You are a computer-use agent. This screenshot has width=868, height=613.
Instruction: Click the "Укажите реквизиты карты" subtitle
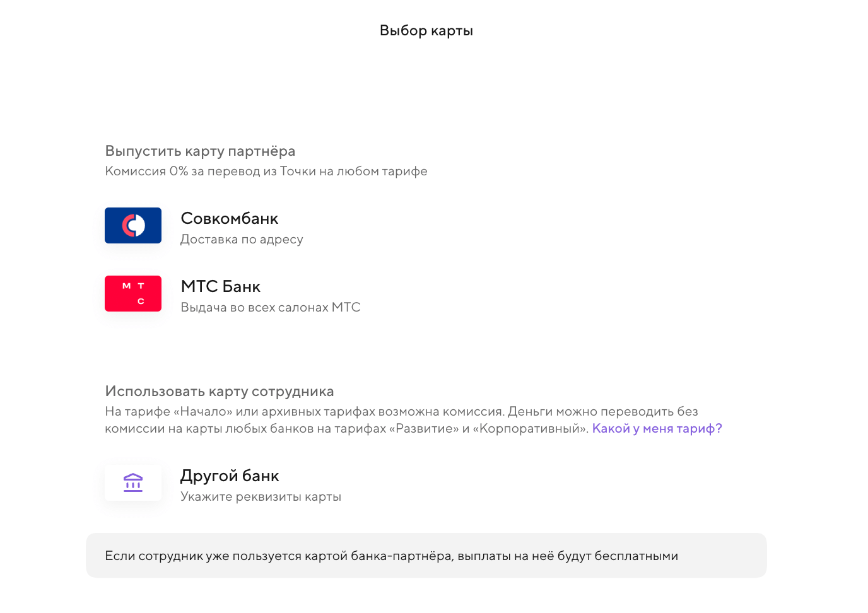click(261, 497)
